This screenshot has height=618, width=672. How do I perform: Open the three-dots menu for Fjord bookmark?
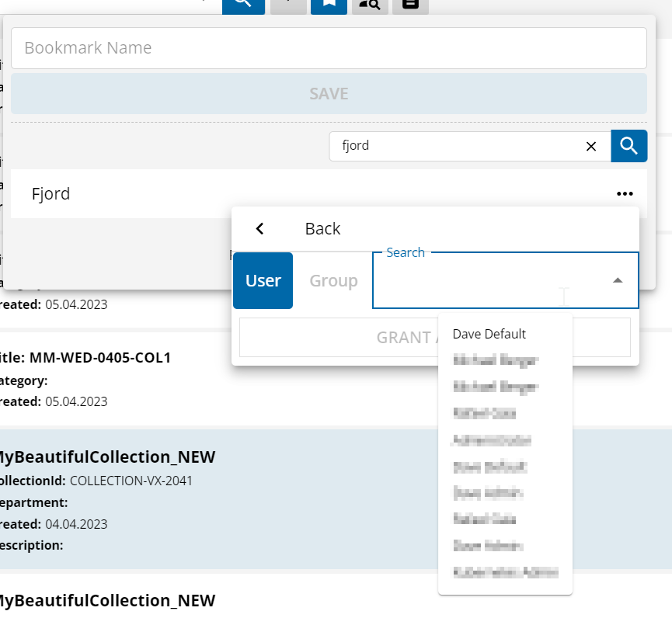pyautogui.click(x=625, y=194)
